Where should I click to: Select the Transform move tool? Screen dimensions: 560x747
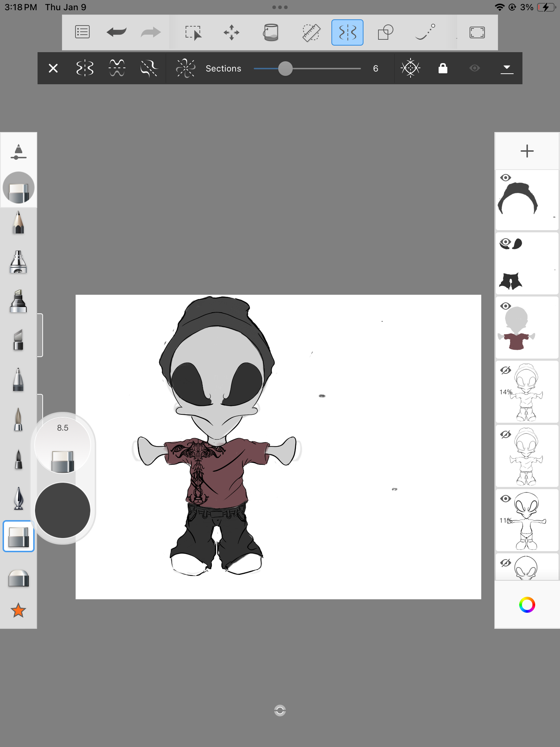pyautogui.click(x=232, y=32)
